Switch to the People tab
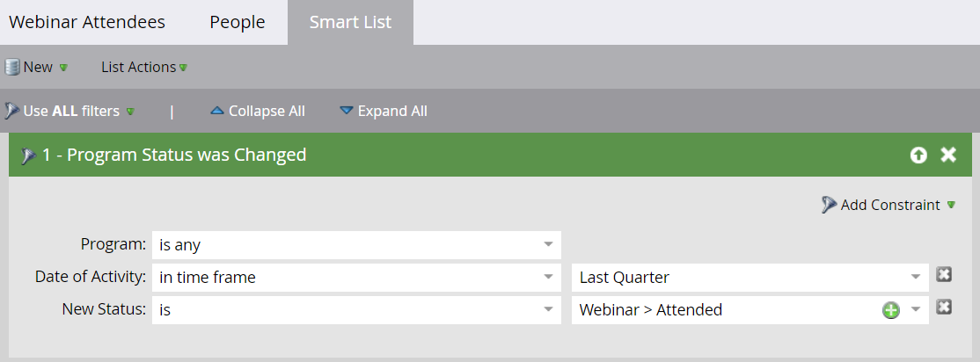980x362 pixels. (238, 22)
